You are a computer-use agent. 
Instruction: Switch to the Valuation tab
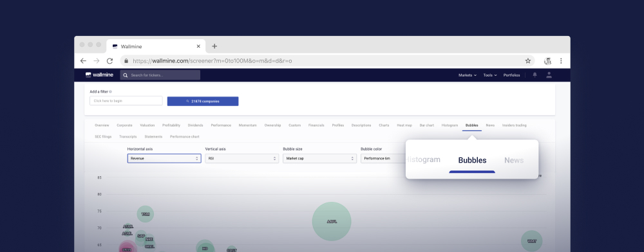147,125
